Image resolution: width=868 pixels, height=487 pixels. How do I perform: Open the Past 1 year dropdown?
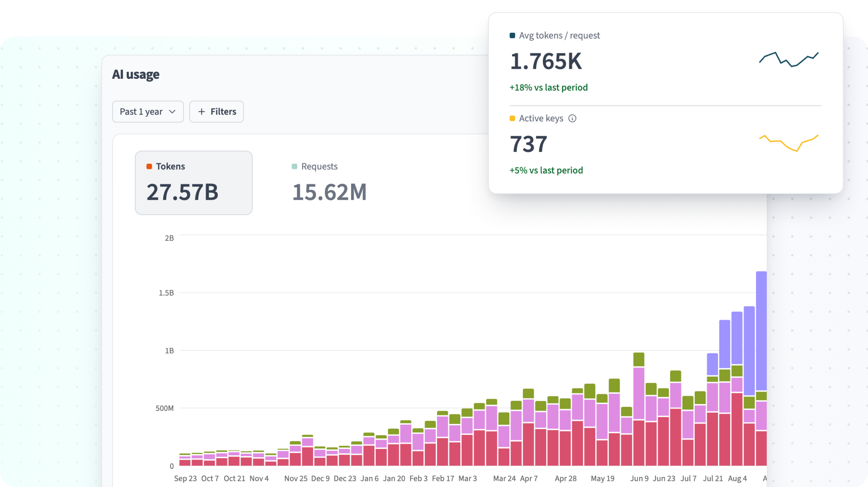(148, 111)
